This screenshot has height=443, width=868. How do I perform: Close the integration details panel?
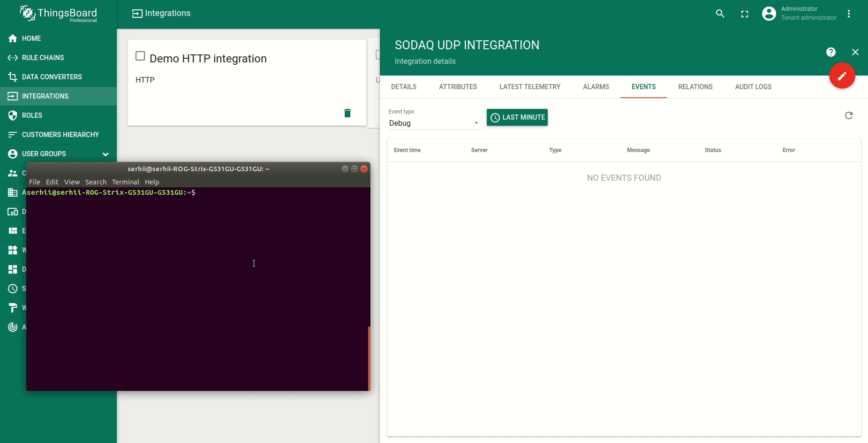[x=855, y=52]
